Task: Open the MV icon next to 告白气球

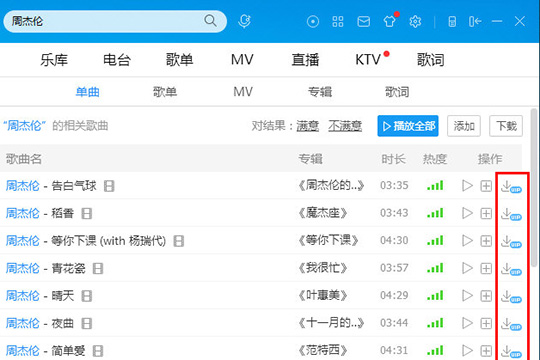Action: (x=109, y=186)
